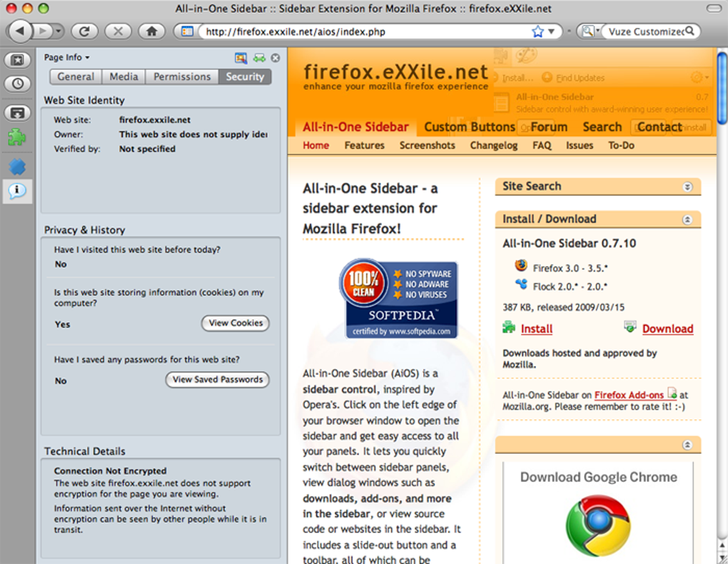Open the Custom Buttons nav item
728x564 pixels.
point(470,127)
